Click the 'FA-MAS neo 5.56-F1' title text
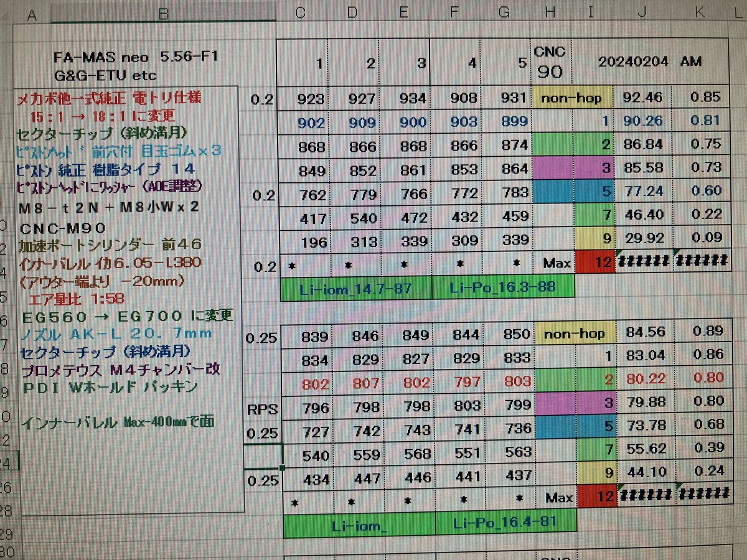747x560 pixels. coord(136,58)
